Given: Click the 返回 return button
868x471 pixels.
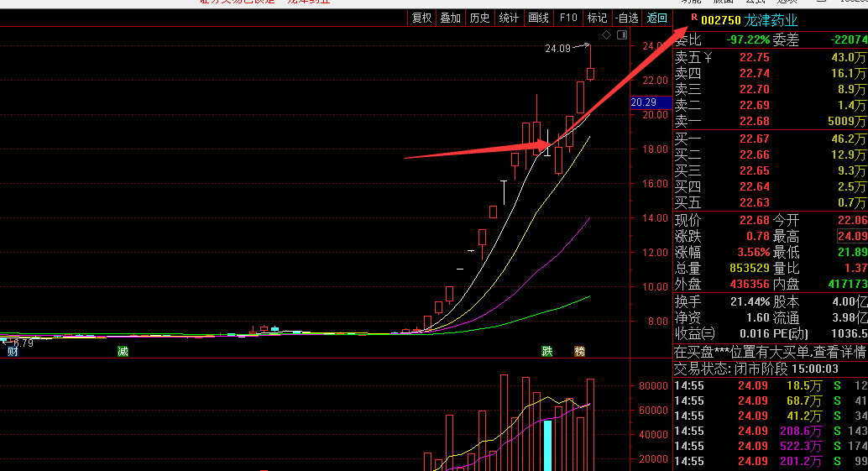Looking at the screenshot, I should [x=656, y=18].
